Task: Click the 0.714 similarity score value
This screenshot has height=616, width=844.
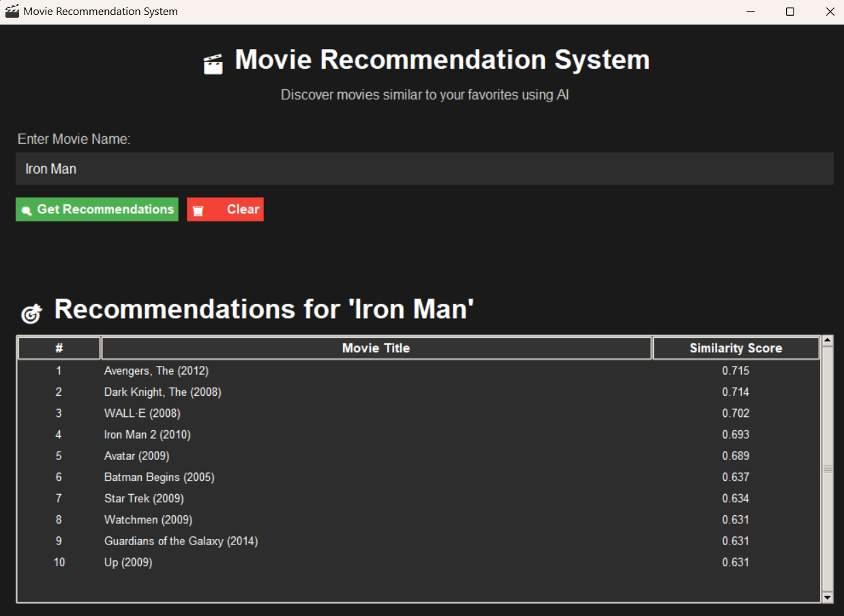Action: (x=736, y=392)
